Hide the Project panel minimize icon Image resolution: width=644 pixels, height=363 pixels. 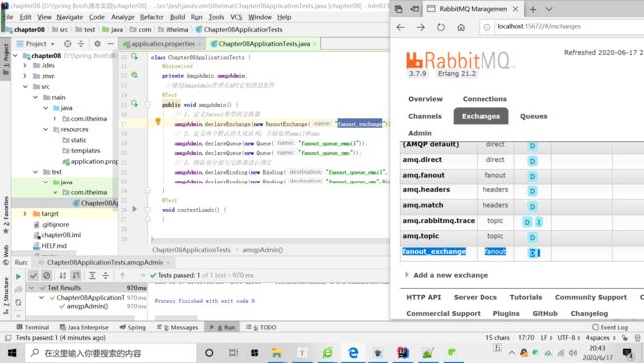[x=111, y=44]
